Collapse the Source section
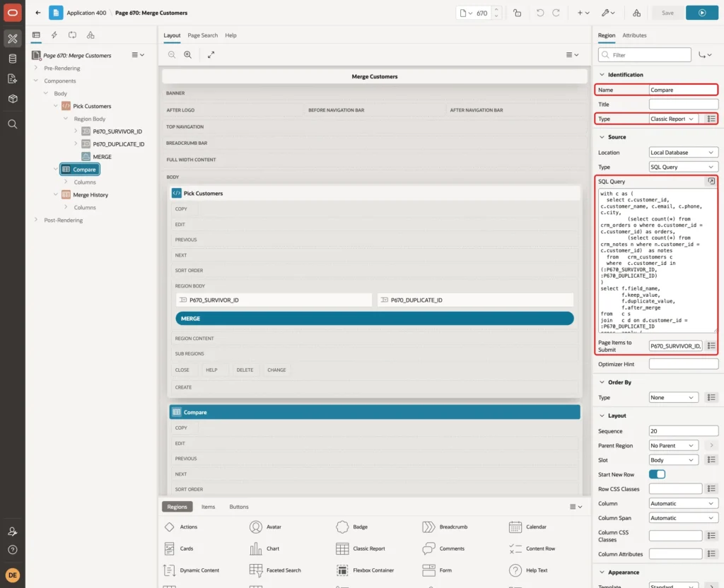724x588 pixels. 602,137
